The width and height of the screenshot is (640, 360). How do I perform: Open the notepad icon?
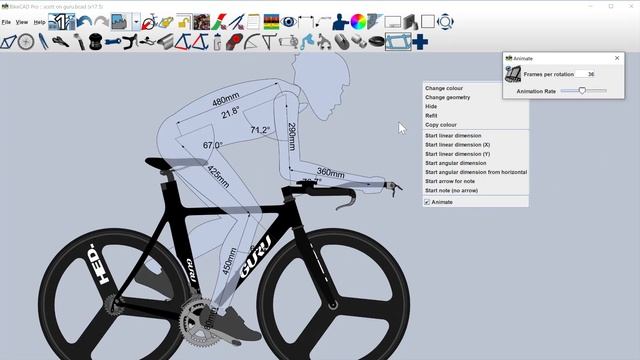[253, 22]
